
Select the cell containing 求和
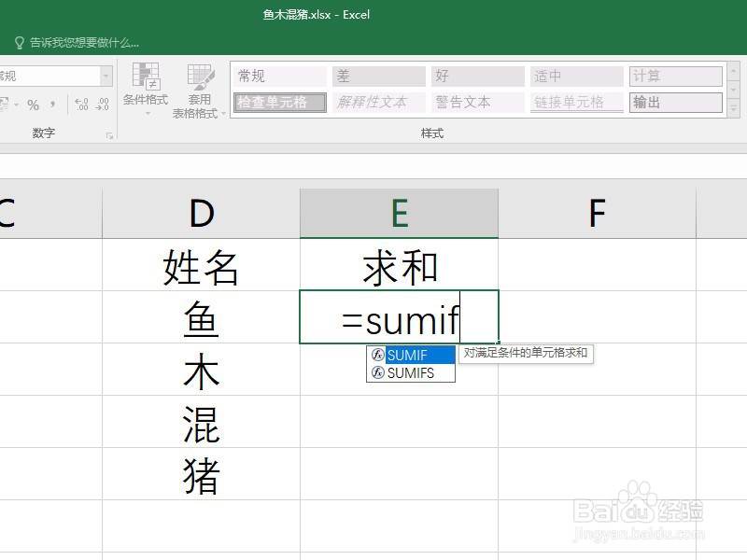click(x=400, y=265)
